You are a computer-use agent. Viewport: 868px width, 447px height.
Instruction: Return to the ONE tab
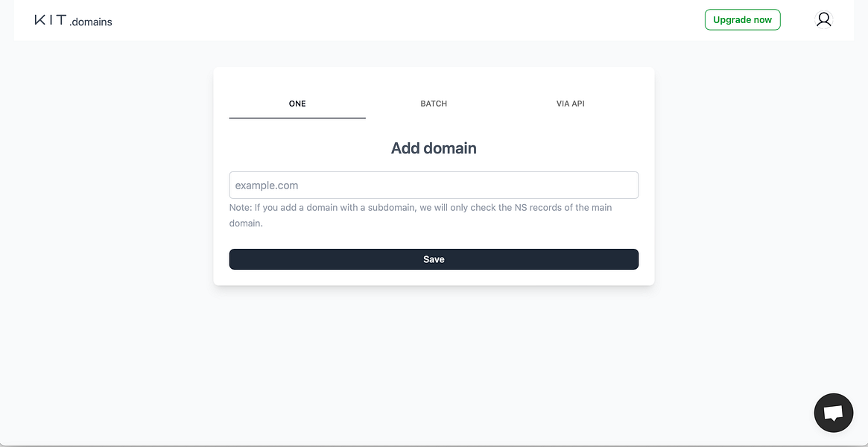297,104
